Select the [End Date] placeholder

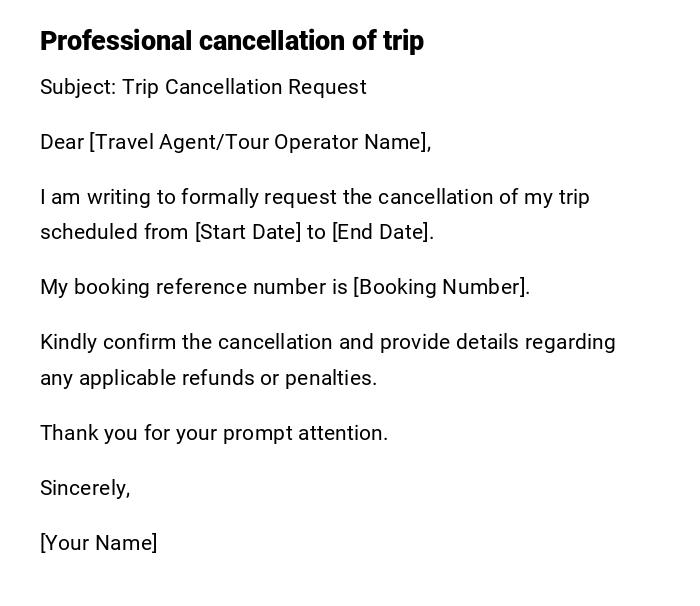click(381, 232)
